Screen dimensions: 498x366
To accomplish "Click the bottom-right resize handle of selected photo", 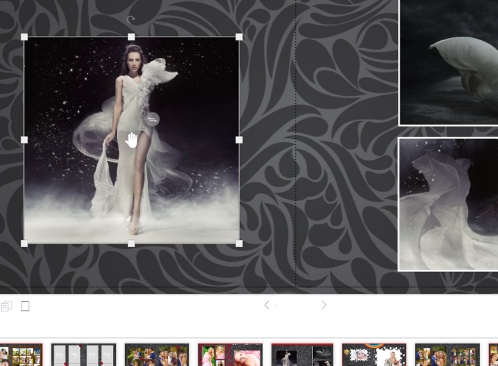I will click(239, 244).
